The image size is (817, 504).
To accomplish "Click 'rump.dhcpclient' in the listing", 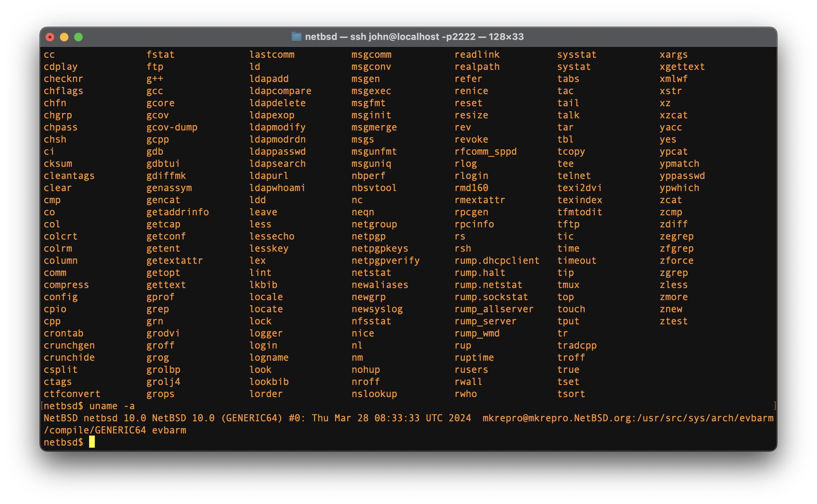I will (497, 261).
